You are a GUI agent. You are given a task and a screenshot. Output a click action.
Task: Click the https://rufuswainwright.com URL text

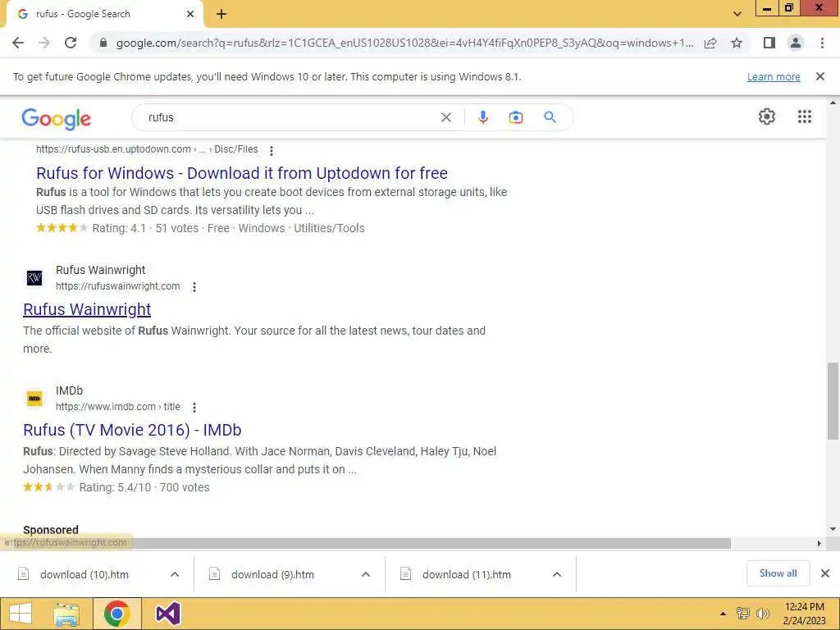point(118,286)
